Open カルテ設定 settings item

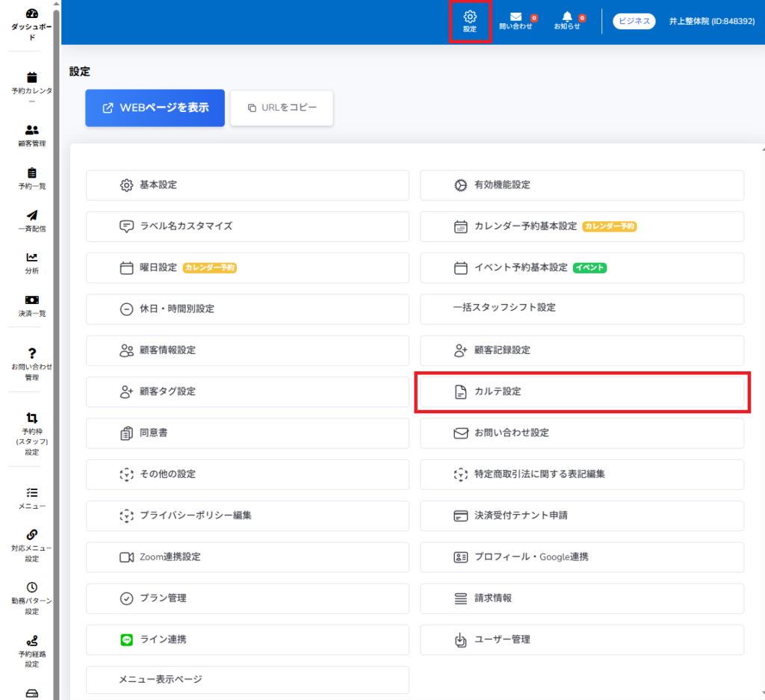(582, 391)
